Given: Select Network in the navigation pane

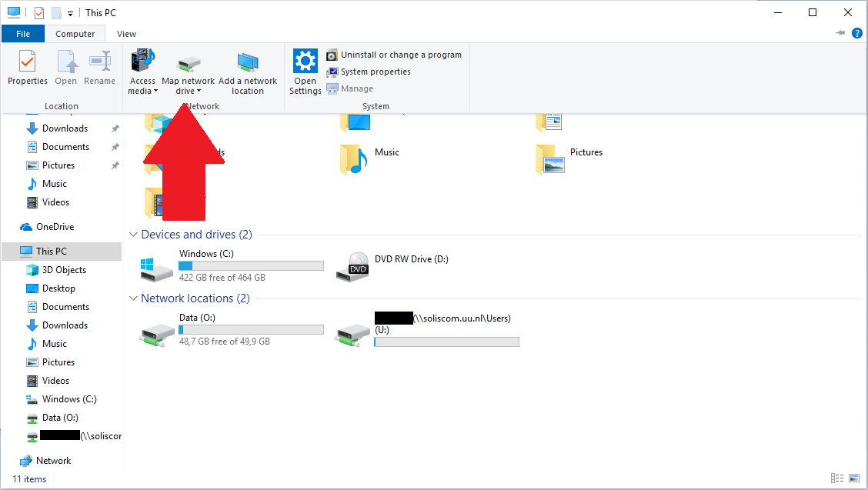Looking at the screenshot, I should tap(53, 461).
